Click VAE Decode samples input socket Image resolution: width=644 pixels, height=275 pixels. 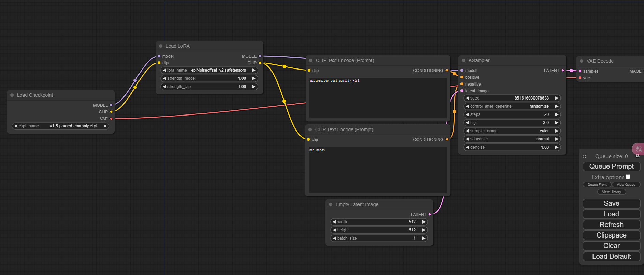point(580,71)
